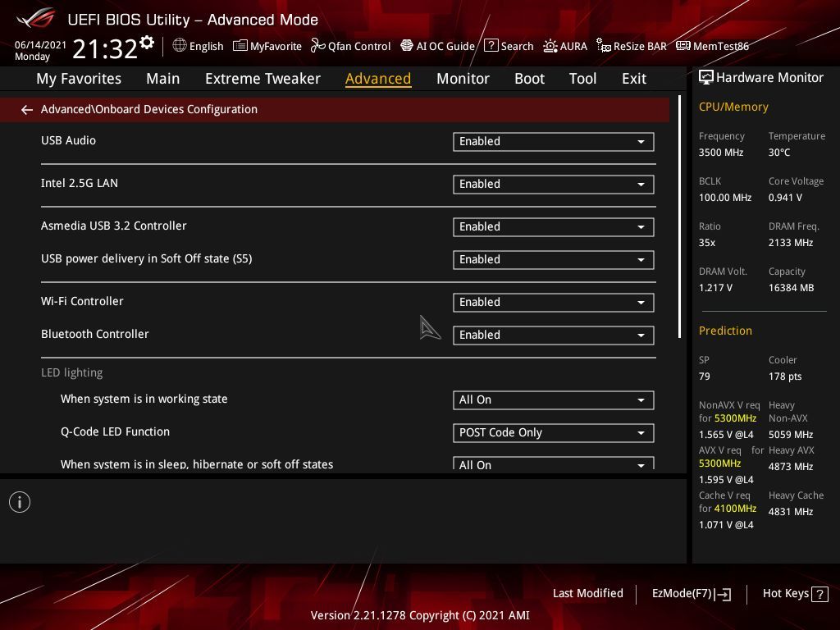Click the Last Modified button
The height and width of the screenshot is (630, 840).
point(587,594)
